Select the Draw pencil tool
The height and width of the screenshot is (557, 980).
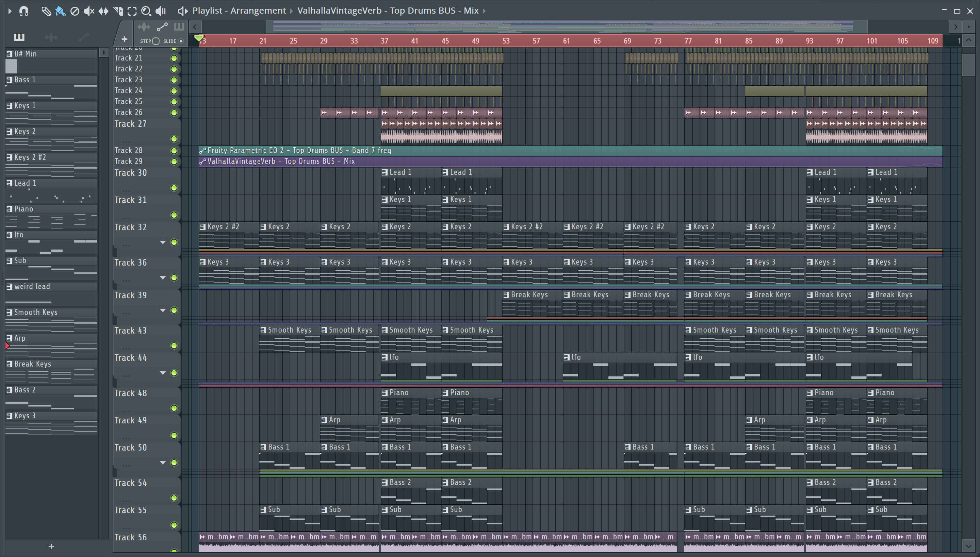[46, 11]
